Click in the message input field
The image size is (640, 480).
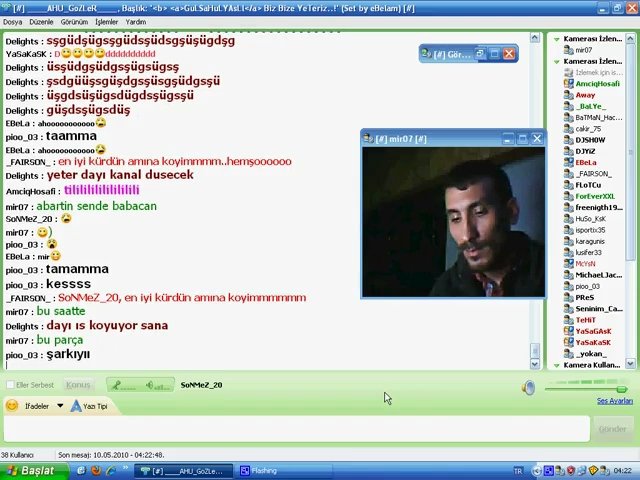[x=297, y=429]
